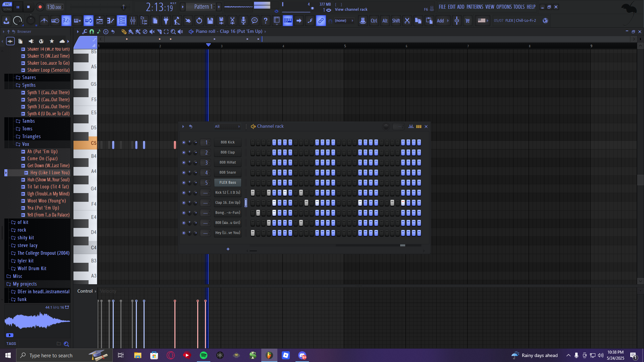Mute the 808 Kick channel
This screenshot has height=362, width=644.
pos(183,142)
